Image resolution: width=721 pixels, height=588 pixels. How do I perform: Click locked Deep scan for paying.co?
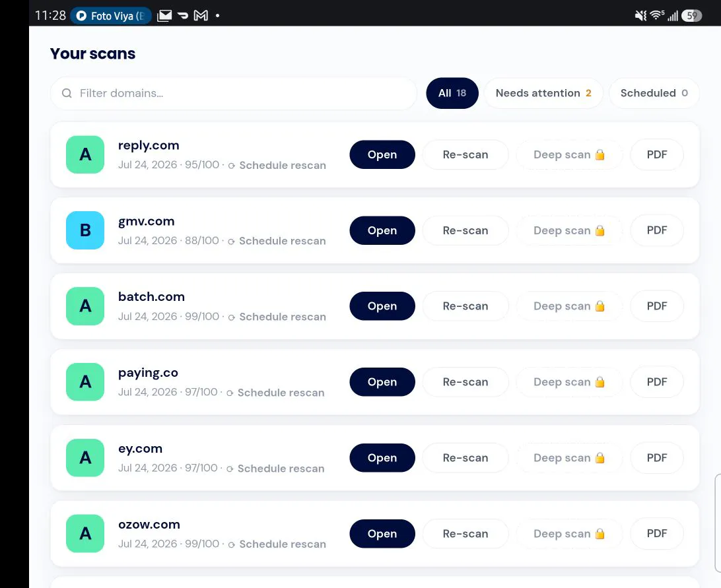click(568, 382)
